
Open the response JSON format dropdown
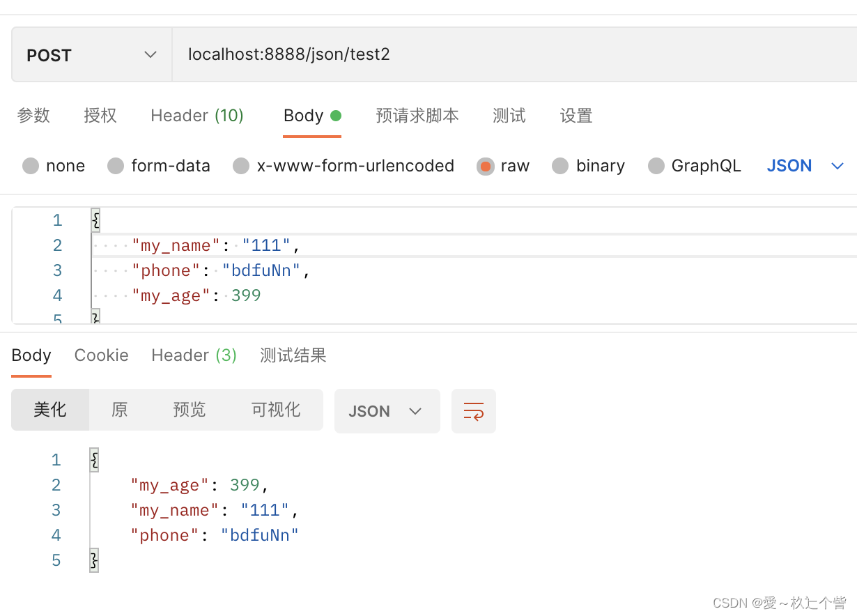point(387,411)
